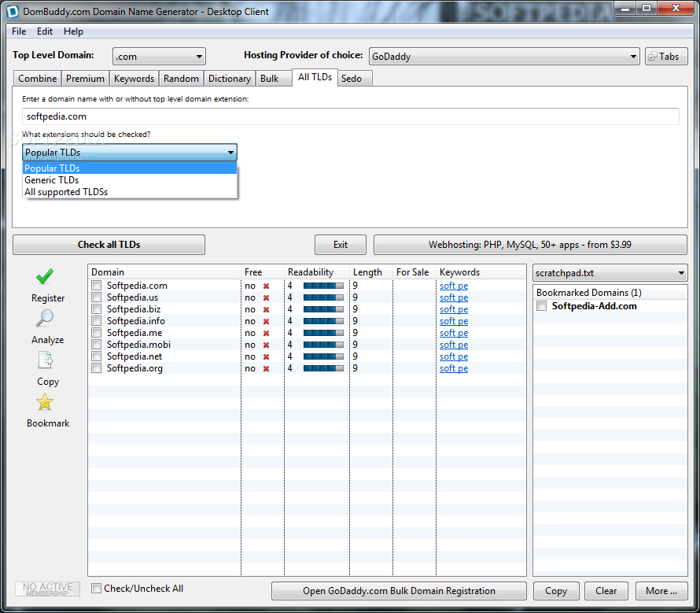Tick the Softpedia.me checkbox

coord(97,333)
